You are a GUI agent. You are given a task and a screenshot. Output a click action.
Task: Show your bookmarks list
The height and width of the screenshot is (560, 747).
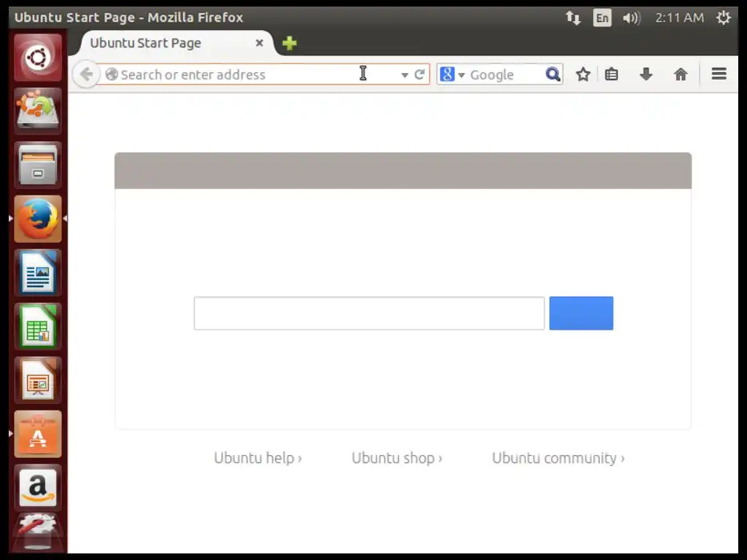click(612, 74)
